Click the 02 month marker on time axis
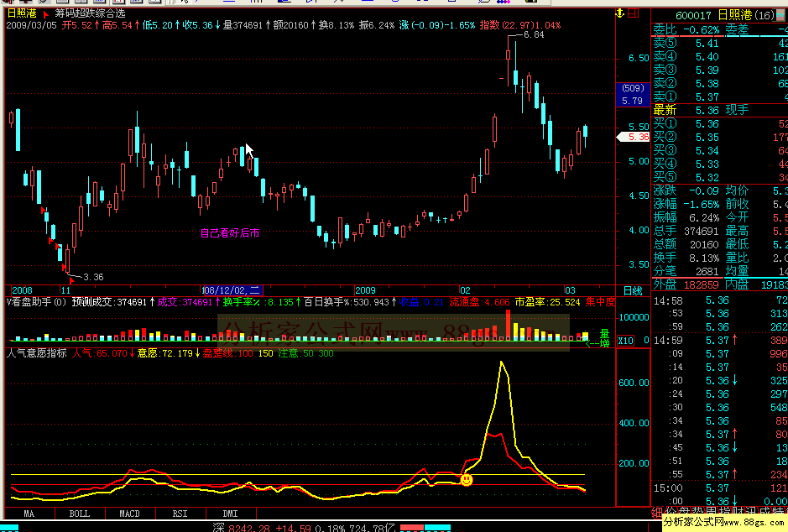The height and width of the screenshot is (532, 788). [x=465, y=290]
